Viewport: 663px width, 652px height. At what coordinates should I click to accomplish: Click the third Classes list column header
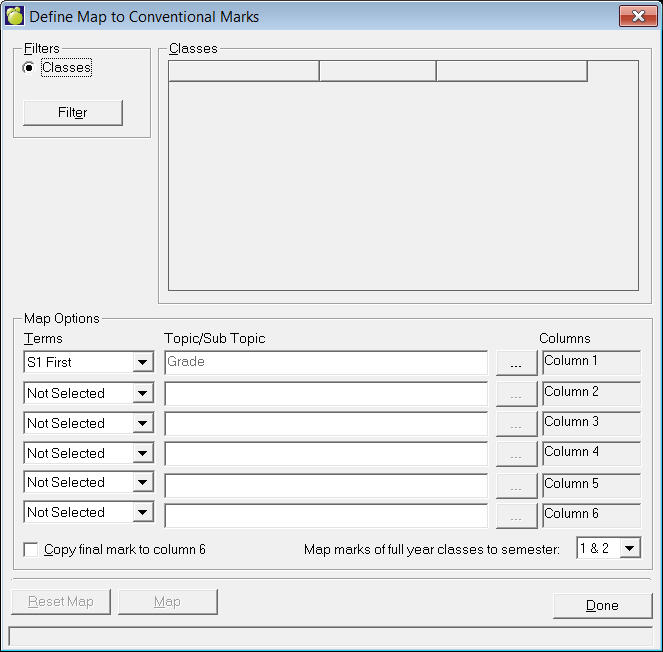point(511,71)
